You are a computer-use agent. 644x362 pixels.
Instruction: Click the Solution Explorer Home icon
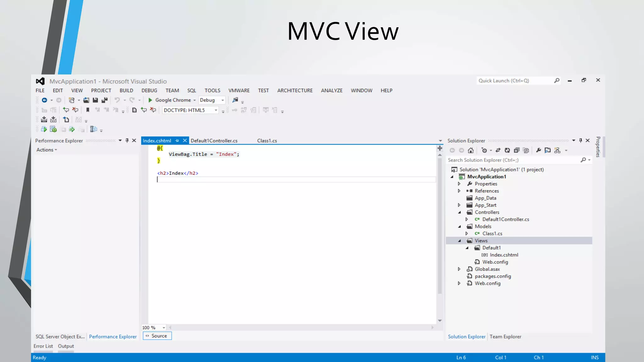coord(471,151)
